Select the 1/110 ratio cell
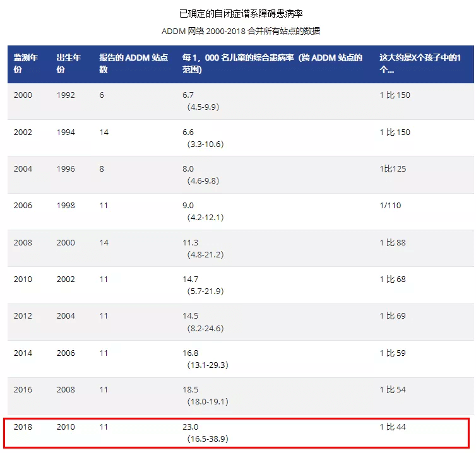Viewport: 476px width, 453px height. pos(390,206)
